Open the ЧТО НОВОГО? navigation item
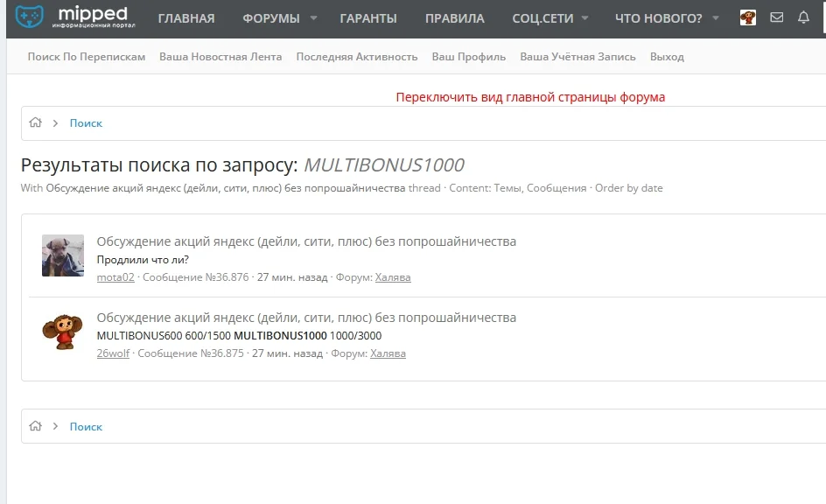 (659, 18)
